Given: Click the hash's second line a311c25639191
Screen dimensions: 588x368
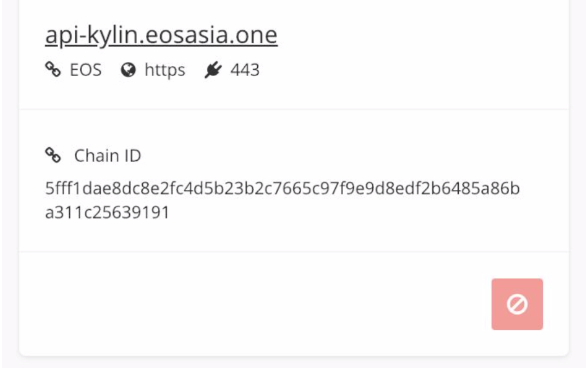Looking at the screenshot, I should tap(107, 212).
